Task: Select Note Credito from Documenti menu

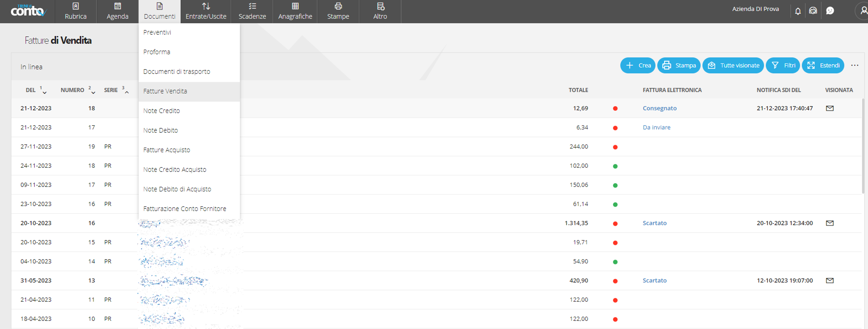Action: pyautogui.click(x=161, y=111)
